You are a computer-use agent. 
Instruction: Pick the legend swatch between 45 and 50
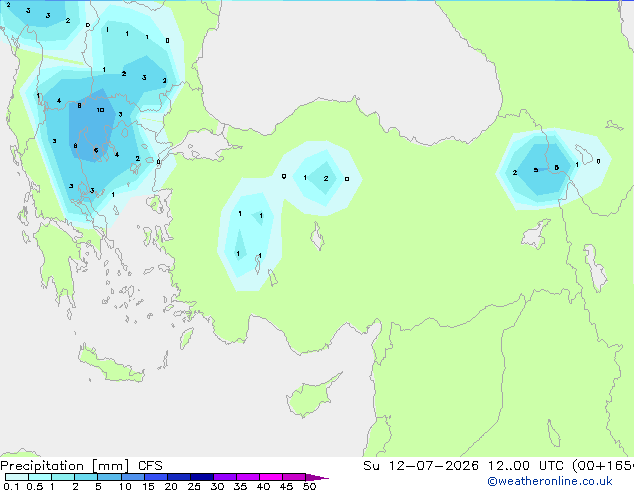pos(294,477)
